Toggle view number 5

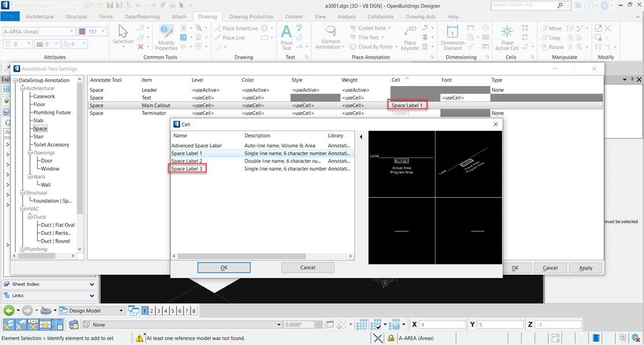coord(173,311)
